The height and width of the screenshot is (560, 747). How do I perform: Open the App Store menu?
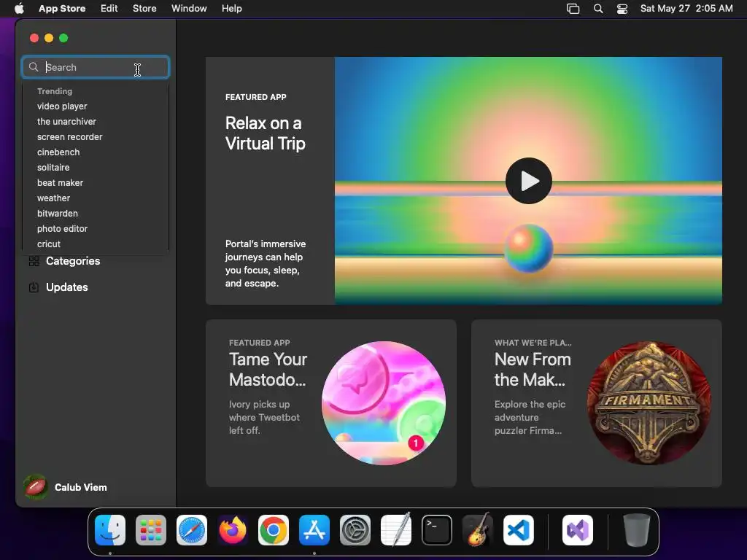[62, 8]
